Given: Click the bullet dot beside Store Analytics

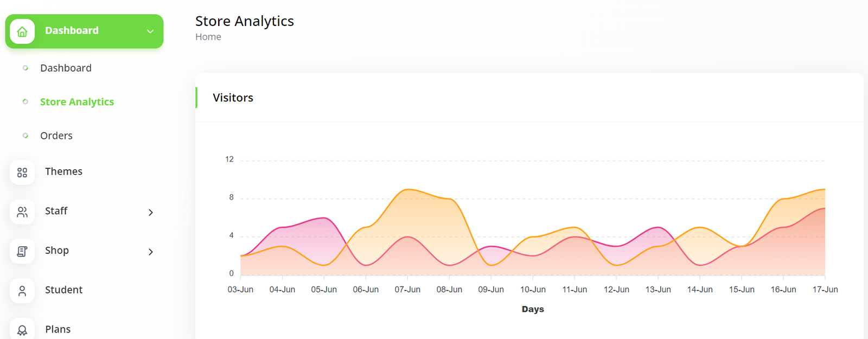Looking at the screenshot, I should [x=25, y=102].
